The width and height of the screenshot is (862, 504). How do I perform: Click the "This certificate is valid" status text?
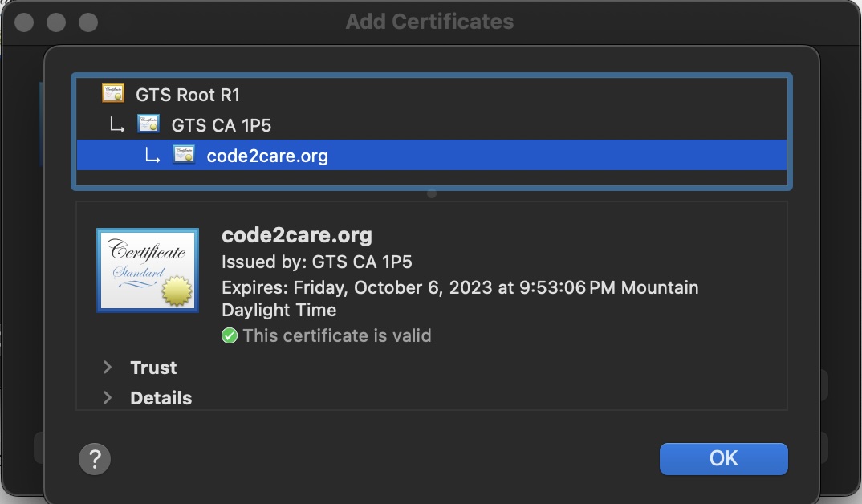click(x=337, y=335)
